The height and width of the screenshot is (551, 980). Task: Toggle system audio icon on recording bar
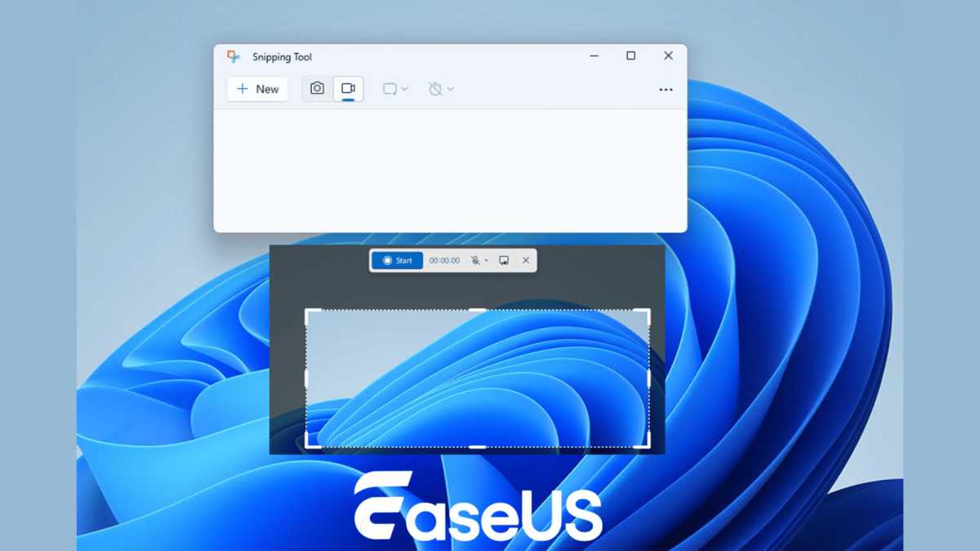click(504, 260)
